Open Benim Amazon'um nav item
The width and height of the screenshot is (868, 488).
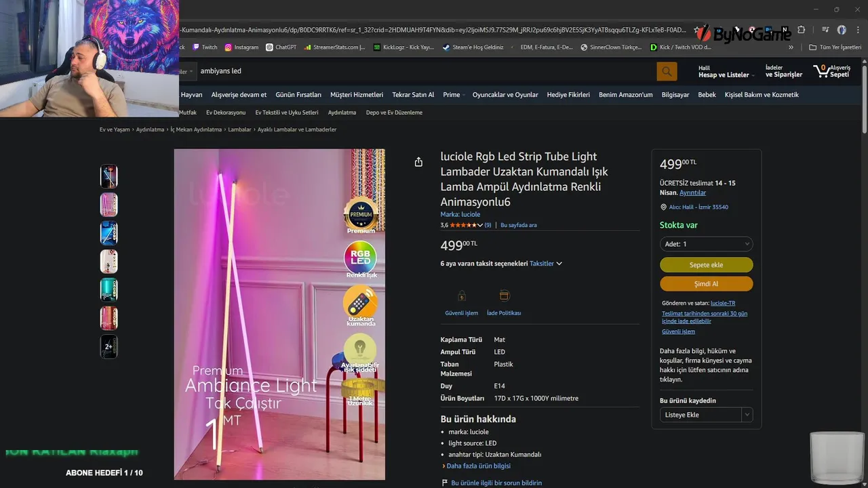point(626,95)
